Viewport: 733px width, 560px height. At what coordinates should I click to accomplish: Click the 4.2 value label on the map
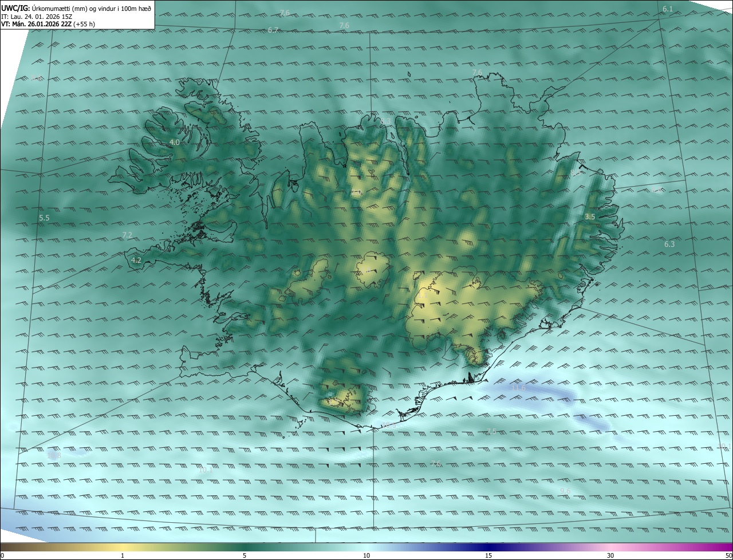point(136,260)
